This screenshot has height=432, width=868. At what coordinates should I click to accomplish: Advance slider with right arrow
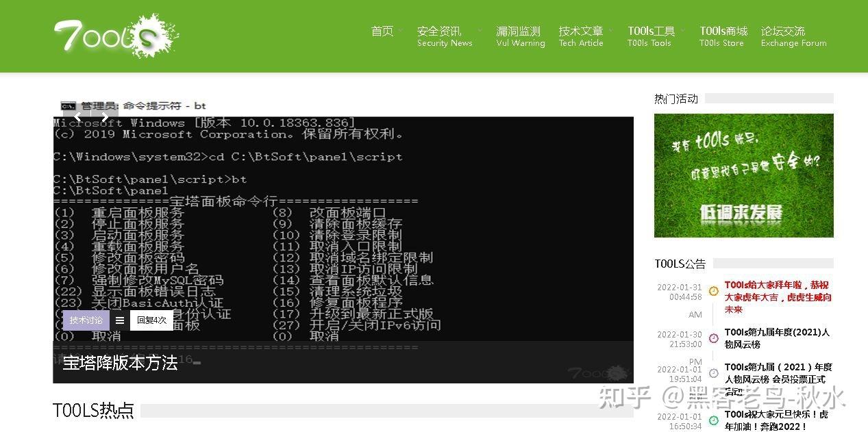tap(104, 116)
